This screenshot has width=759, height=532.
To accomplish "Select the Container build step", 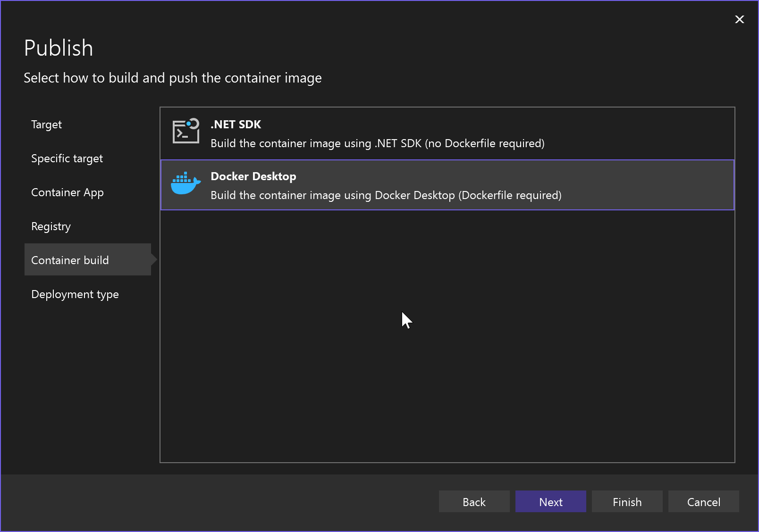I will click(x=70, y=260).
